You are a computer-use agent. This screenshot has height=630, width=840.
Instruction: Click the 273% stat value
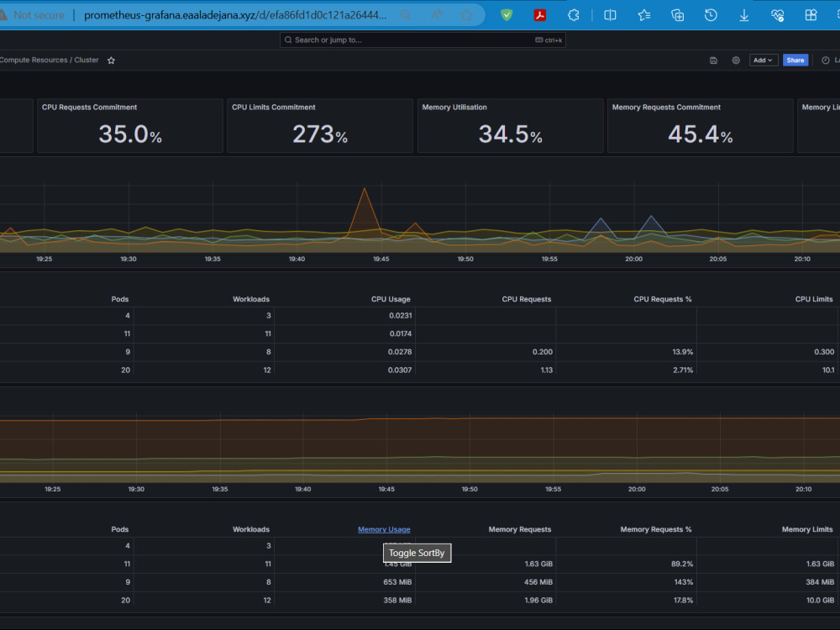[320, 134]
